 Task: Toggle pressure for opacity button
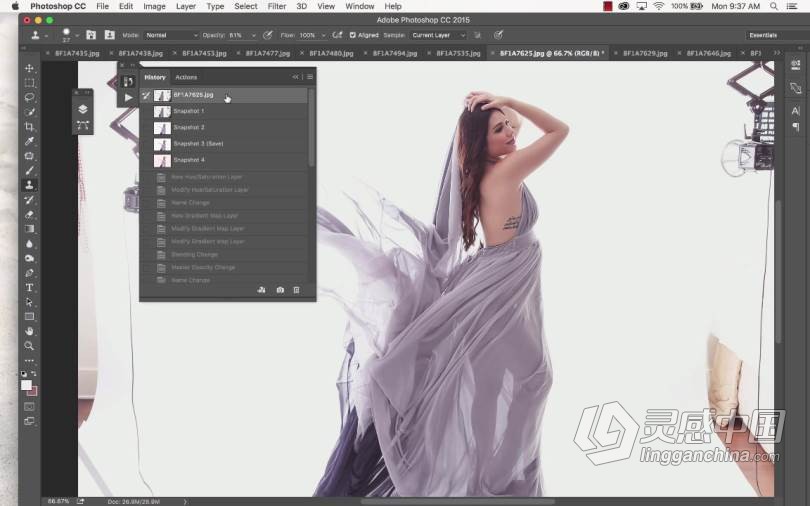268,35
